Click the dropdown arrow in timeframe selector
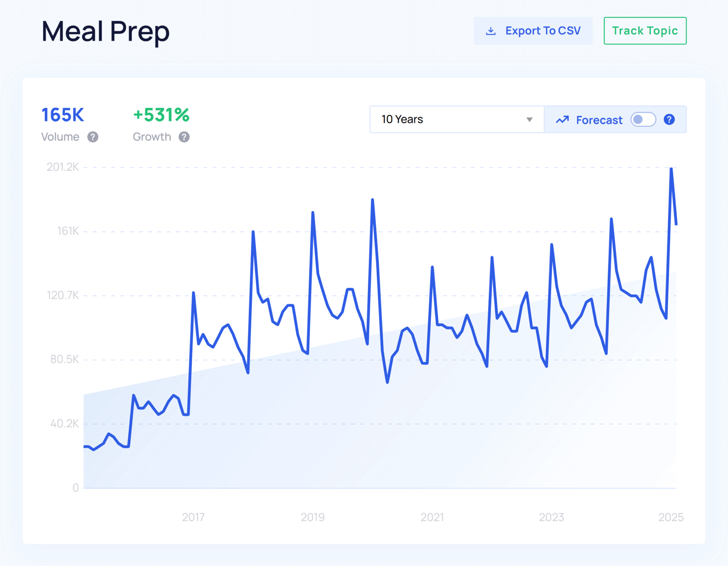728x566 pixels. point(529,120)
